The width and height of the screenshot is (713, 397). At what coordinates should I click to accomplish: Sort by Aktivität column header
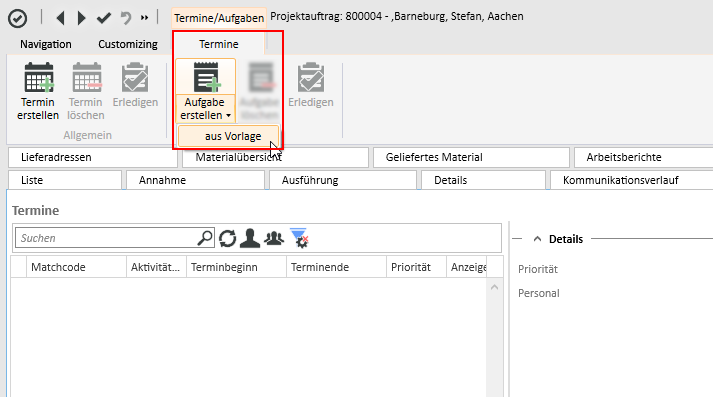tap(156, 267)
